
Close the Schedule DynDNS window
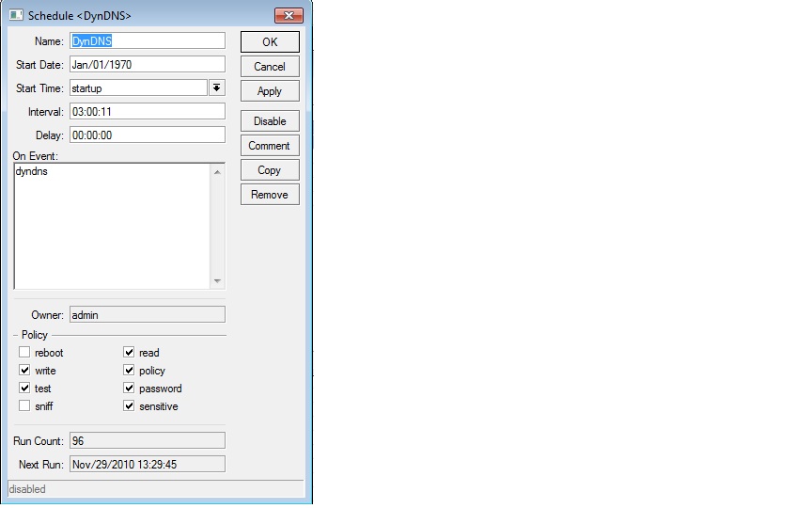pyautogui.click(x=289, y=16)
